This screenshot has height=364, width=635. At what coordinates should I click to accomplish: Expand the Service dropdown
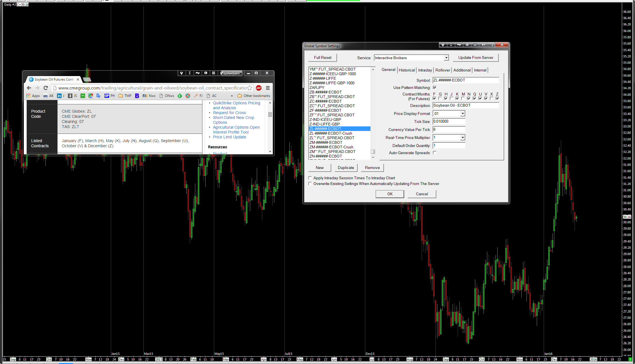(446, 58)
